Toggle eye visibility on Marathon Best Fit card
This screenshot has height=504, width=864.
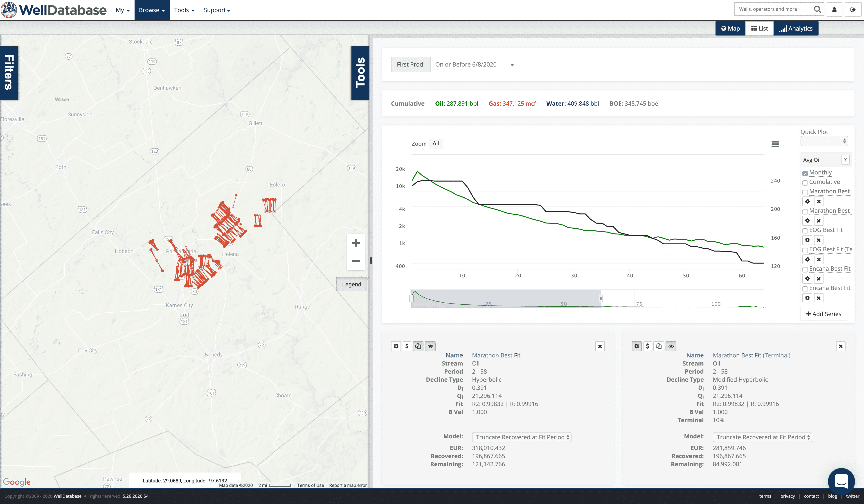[x=430, y=346]
